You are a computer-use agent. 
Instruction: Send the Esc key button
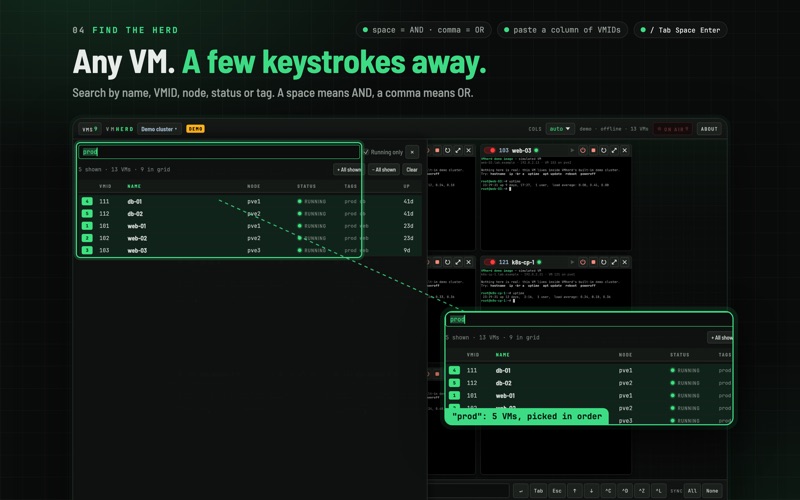point(557,491)
